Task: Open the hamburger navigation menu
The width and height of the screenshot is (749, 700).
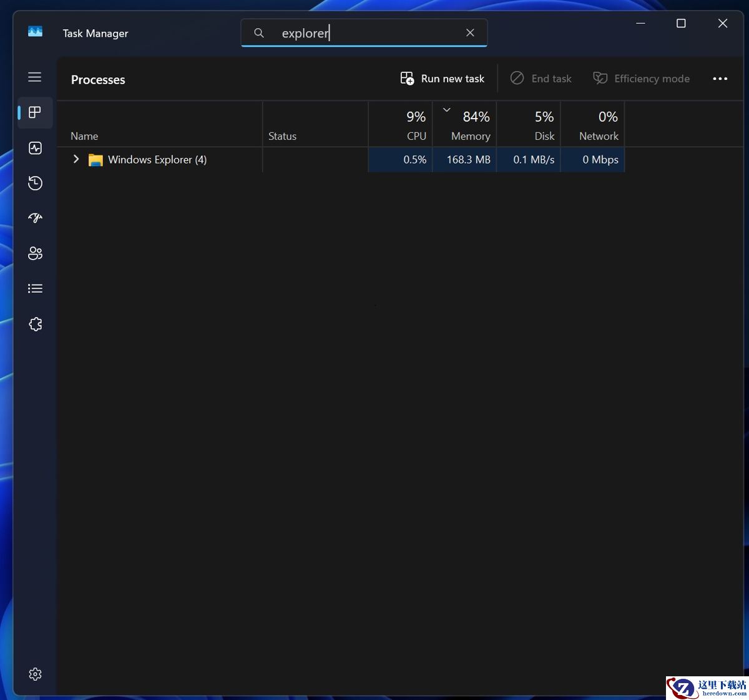Action: click(35, 77)
